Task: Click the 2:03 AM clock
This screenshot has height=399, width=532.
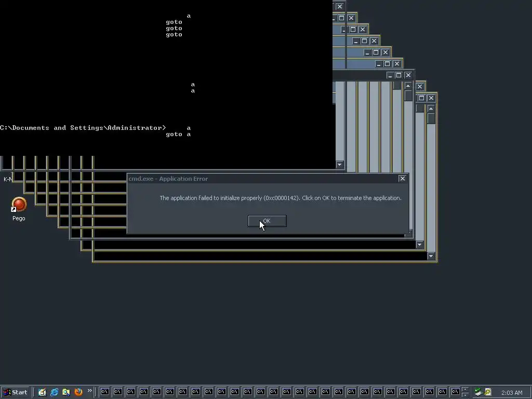Action: click(512, 393)
